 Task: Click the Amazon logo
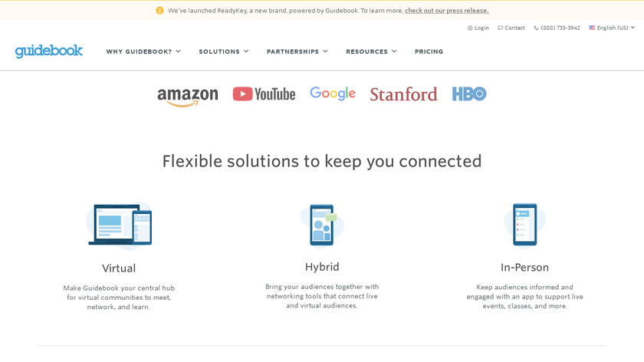[188, 95]
